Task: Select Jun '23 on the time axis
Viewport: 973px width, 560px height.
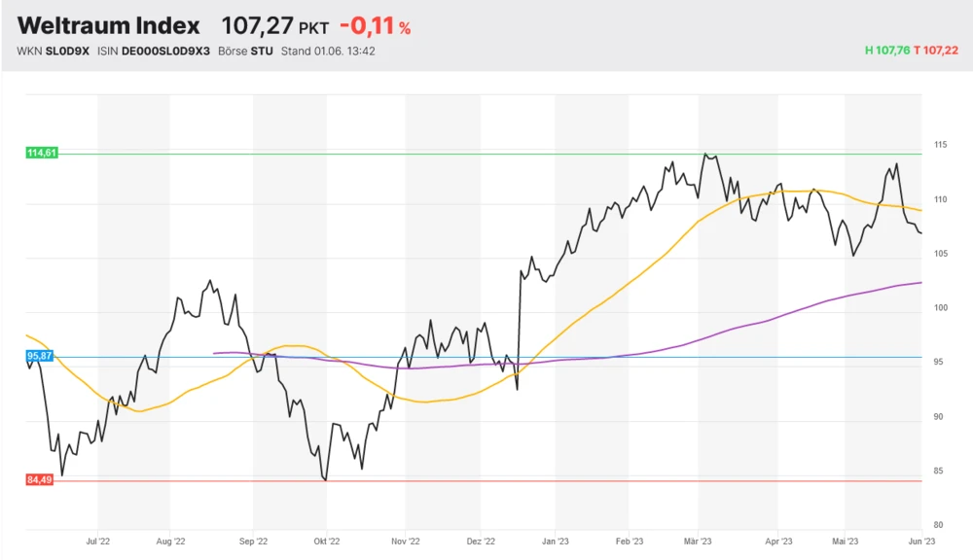Action: (x=921, y=542)
